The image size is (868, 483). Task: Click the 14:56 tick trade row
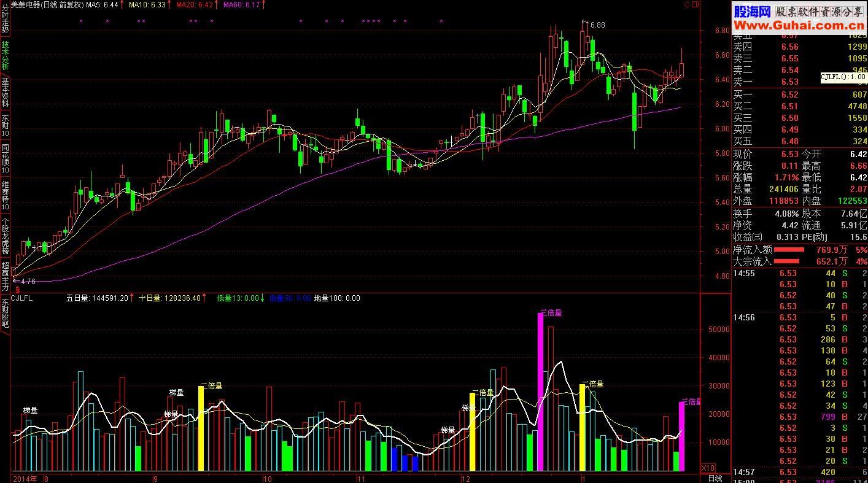point(800,317)
